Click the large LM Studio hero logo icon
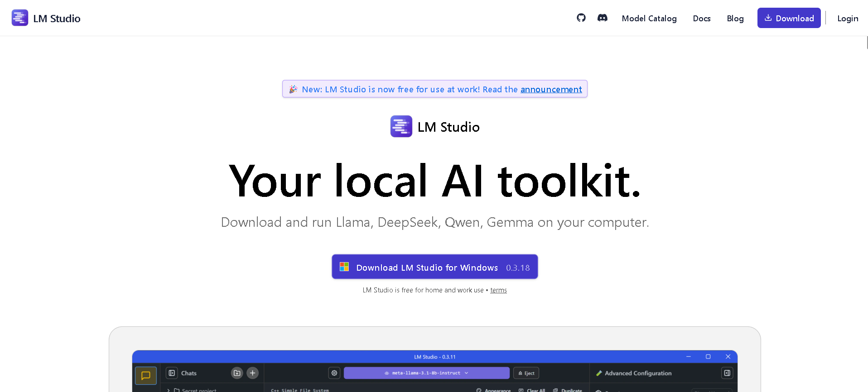Screen dimensions: 868x392 click(x=401, y=126)
